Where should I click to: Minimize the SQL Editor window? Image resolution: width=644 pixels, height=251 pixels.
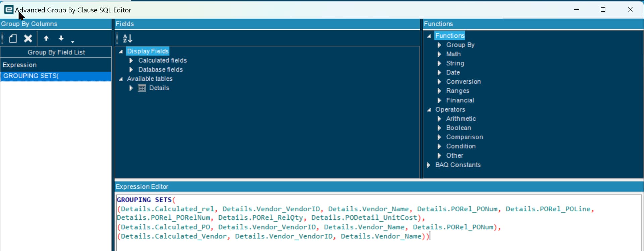tap(577, 10)
